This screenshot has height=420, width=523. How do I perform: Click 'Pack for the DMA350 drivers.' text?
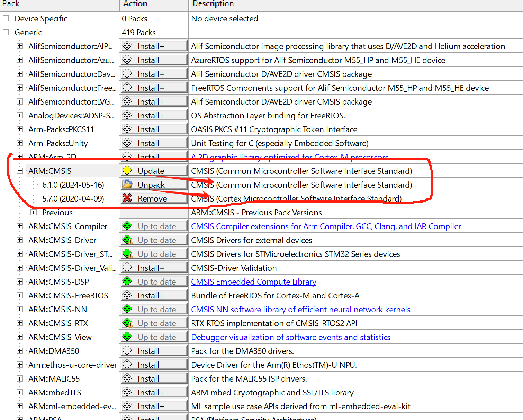pos(242,351)
